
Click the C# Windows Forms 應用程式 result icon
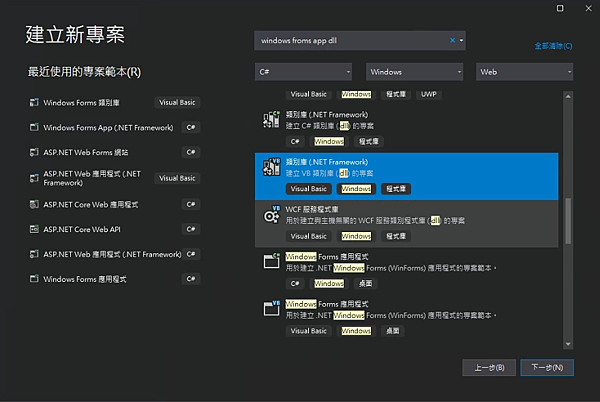[271, 261]
